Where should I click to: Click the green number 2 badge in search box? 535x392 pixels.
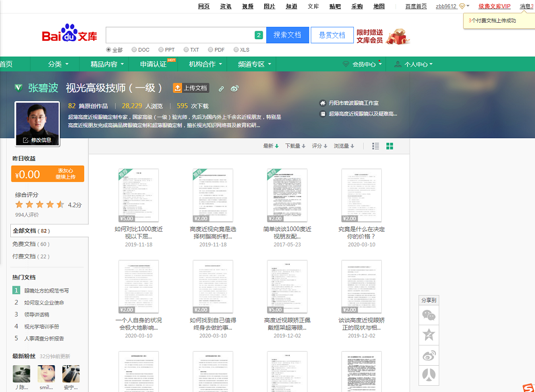click(x=258, y=35)
